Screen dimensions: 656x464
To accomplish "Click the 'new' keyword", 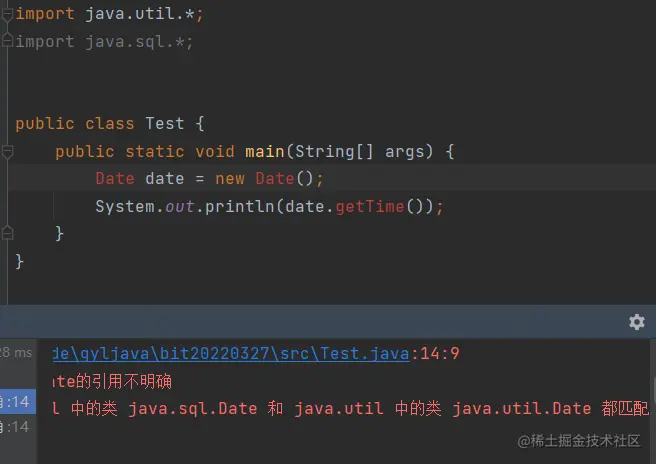I will [x=230, y=179].
